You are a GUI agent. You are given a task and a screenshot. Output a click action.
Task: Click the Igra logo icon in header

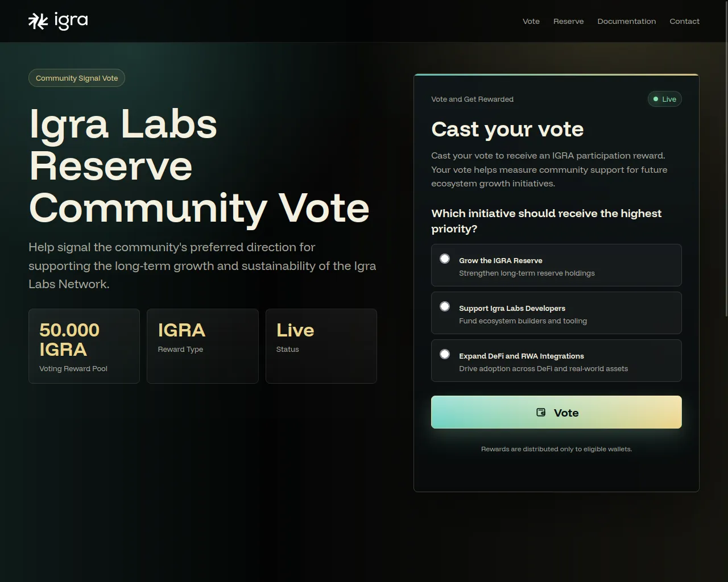pyautogui.click(x=38, y=21)
